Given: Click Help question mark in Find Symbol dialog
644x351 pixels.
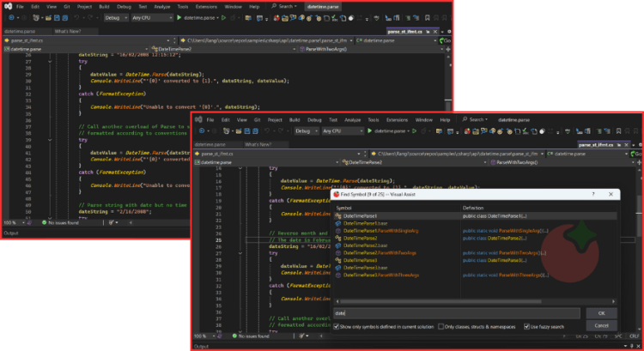Looking at the screenshot, I should 593,194.
